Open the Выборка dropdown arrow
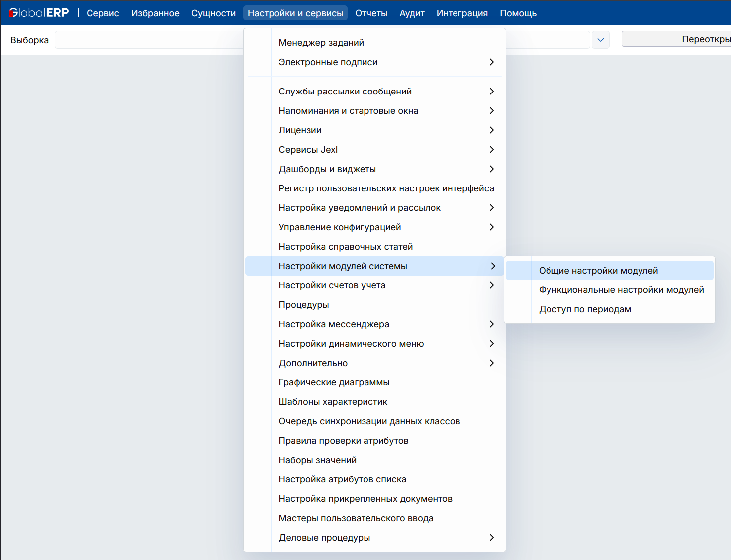731x560 pixels. click(x=600, y=40)
